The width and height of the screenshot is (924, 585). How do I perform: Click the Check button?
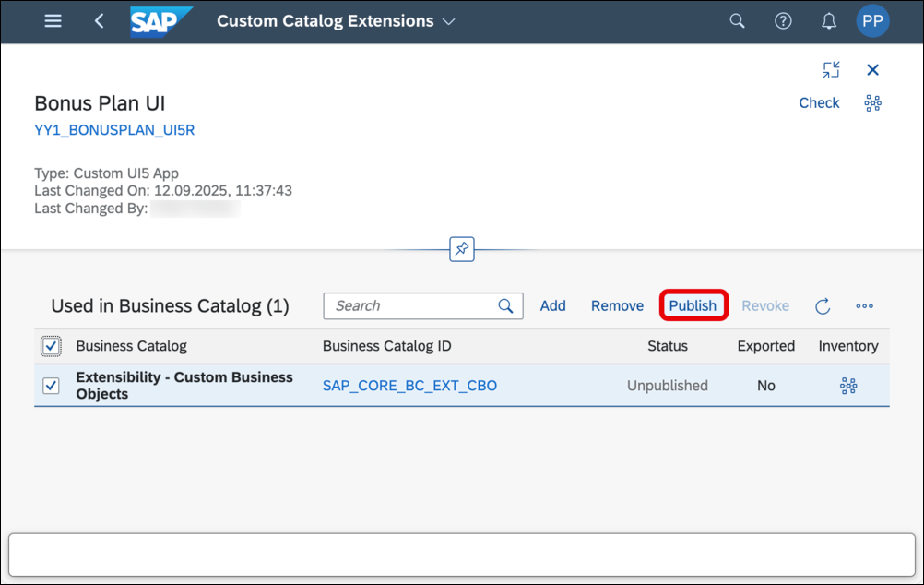(819, 103)
